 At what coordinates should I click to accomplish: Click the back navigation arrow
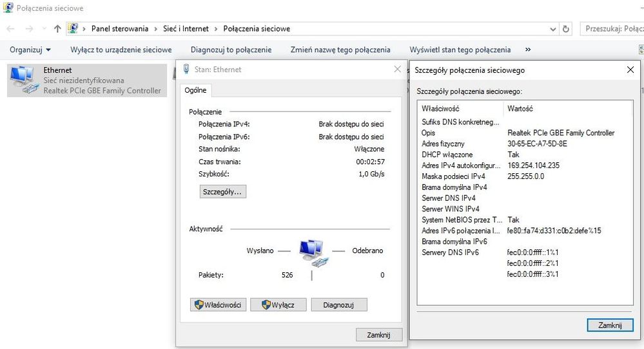point(12,29)
